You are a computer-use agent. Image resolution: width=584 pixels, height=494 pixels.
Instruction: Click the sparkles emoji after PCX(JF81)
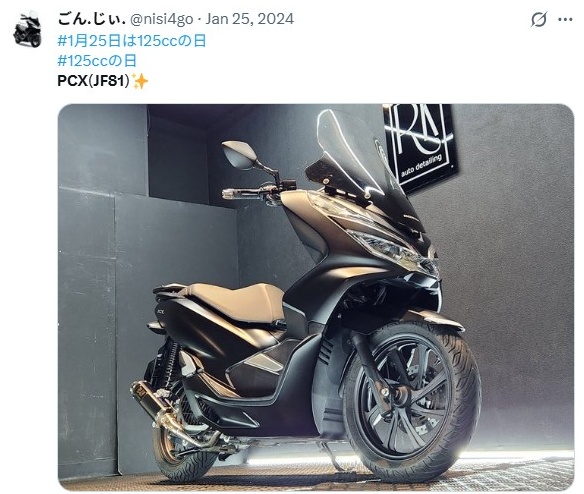(140, 81)
